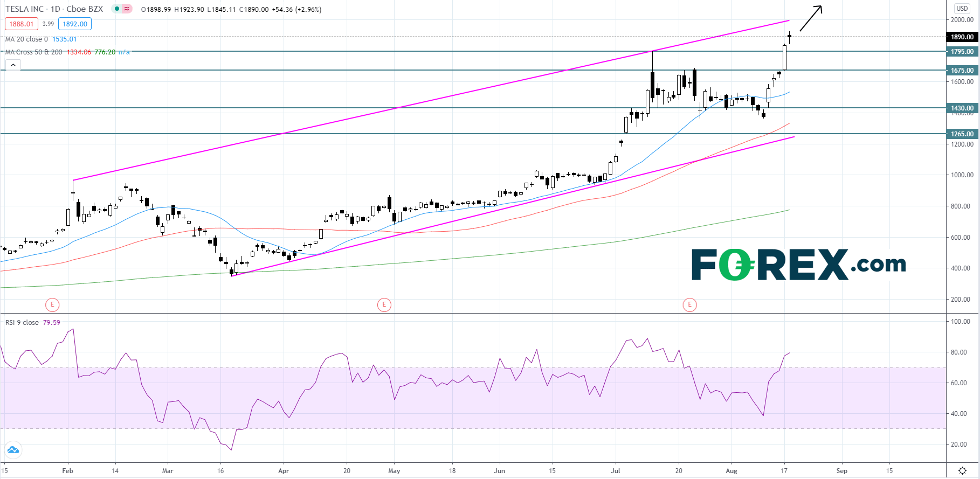The image size is (980, 479).
Task: Click the 1675.00 horizontal line price label
Action: tap(962, 71)
